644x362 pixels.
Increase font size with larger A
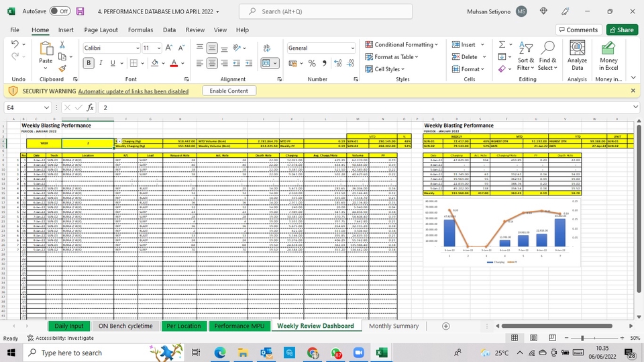tap(169, 48)
